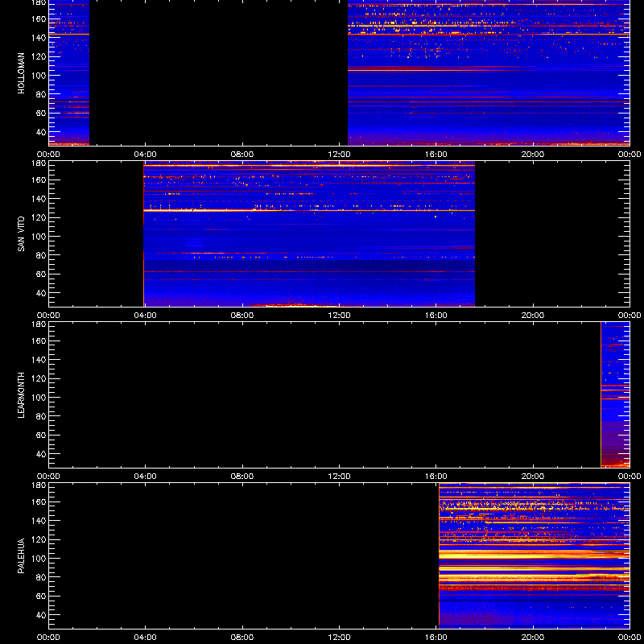Click 16:00 under the Holloman panel
The width and height of the screenshot is (644, 644).
(x=436, y=155)
